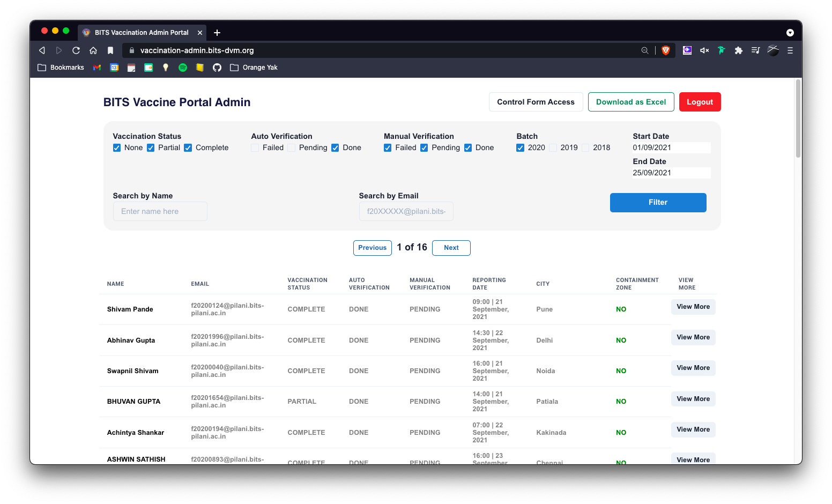Uncheck Vaccination Status Complete

(x=188, y=148)
